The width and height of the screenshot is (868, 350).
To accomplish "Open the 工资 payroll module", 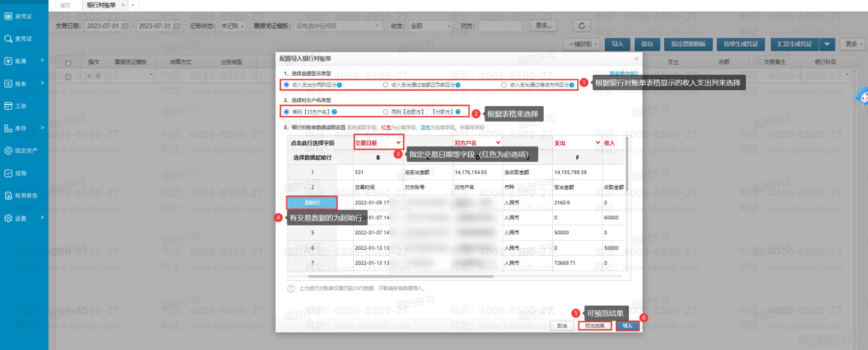I will (x=19, y=106).
